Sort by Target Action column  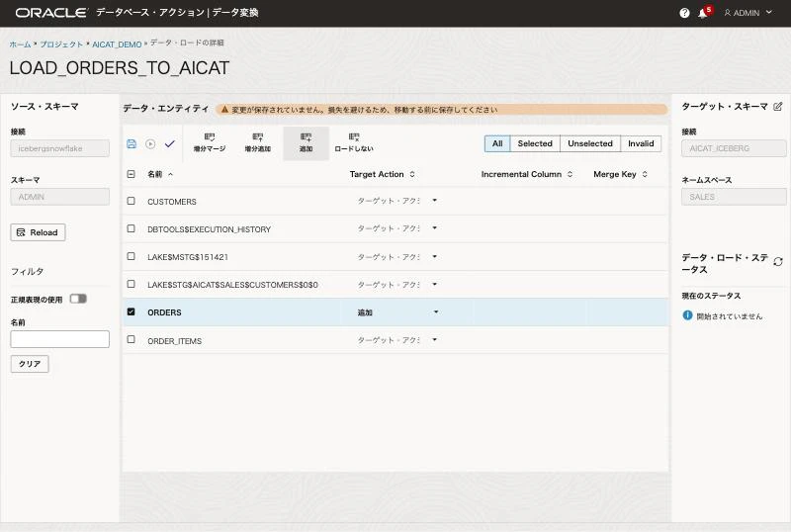pyautogui.click(x=382, y=174)
